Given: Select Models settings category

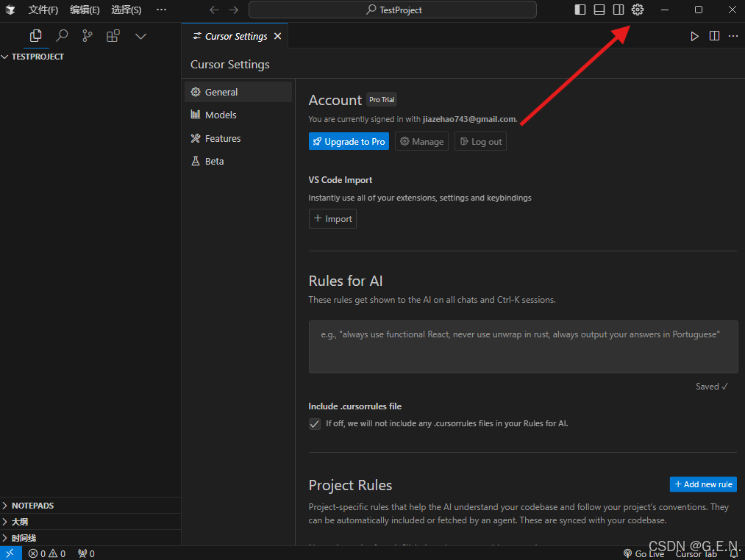Looking at the screenshot, I should pyautogui.click(x=238, y=115).
